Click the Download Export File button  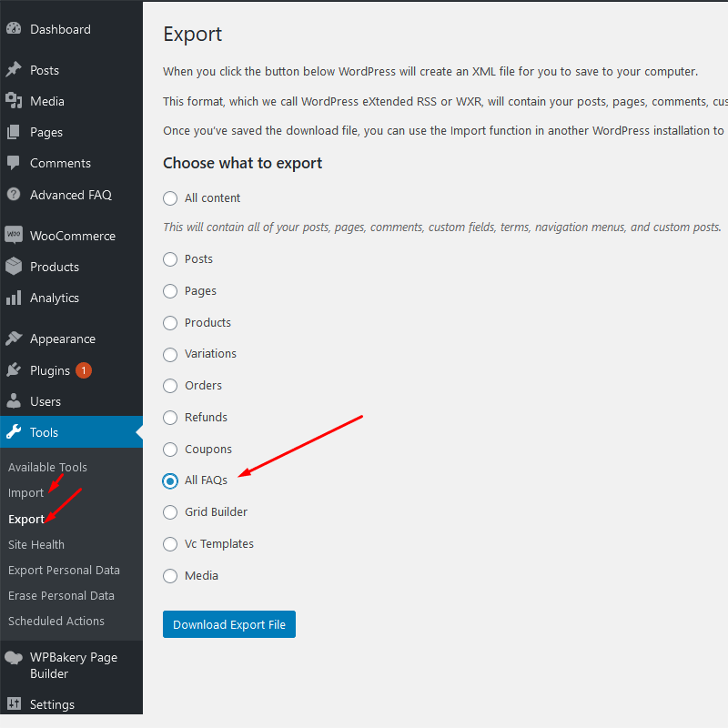[x=228, y=624]
